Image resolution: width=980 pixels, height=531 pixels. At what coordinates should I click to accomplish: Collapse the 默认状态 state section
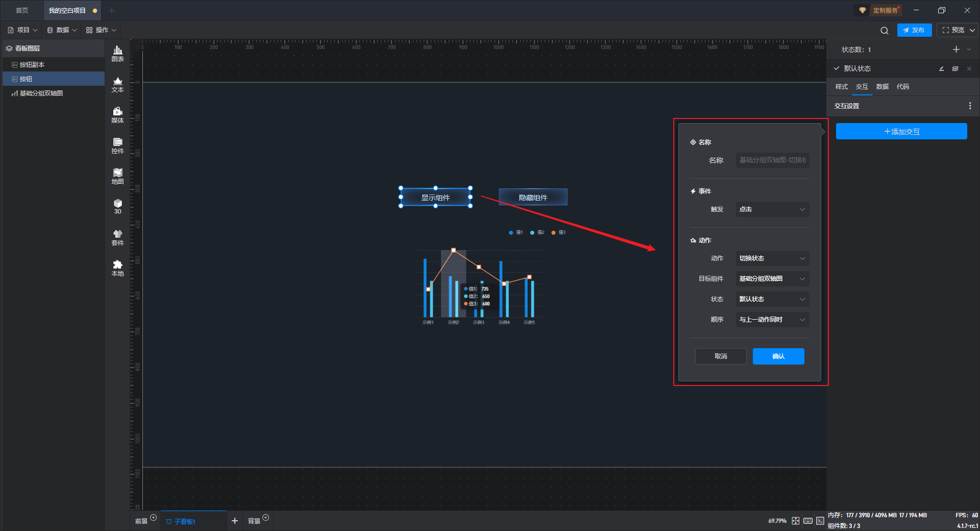click(x=837, y=68)
